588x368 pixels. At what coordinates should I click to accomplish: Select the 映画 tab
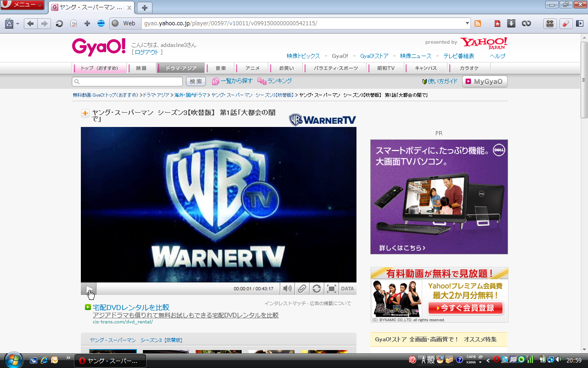point(141,68)
